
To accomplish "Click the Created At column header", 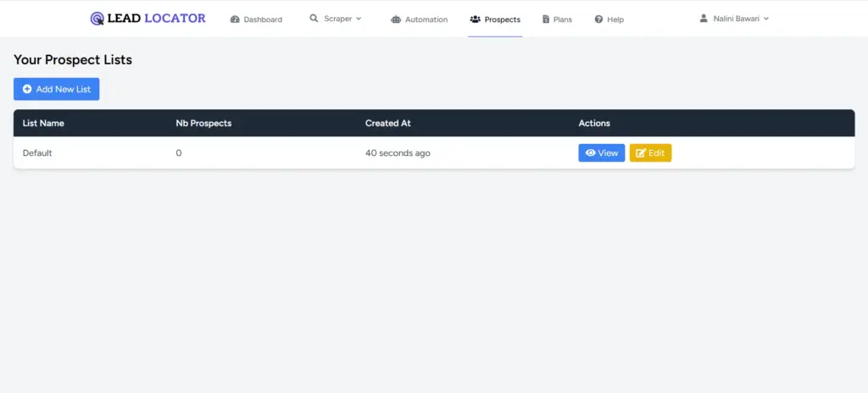I will pos(387,123).
